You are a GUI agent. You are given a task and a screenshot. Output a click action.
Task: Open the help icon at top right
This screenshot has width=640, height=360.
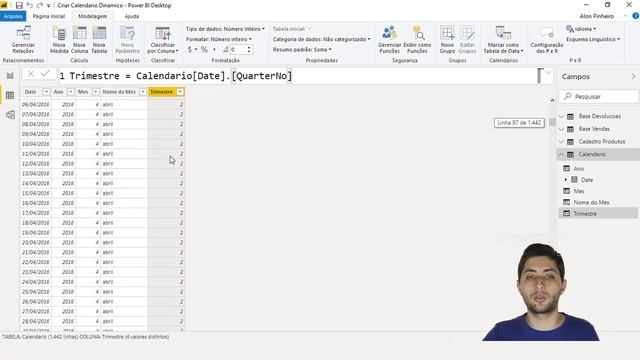[636, 16]
